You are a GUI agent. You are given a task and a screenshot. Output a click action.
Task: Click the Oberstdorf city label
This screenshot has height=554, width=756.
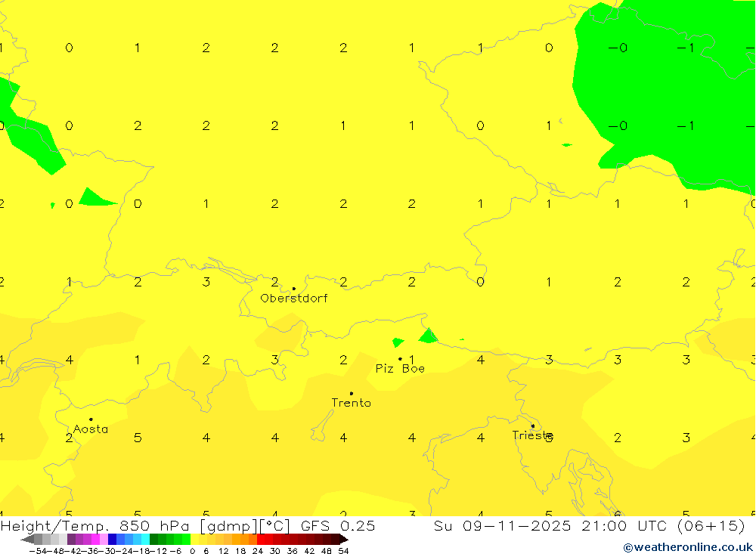click(x=293, y=299)
